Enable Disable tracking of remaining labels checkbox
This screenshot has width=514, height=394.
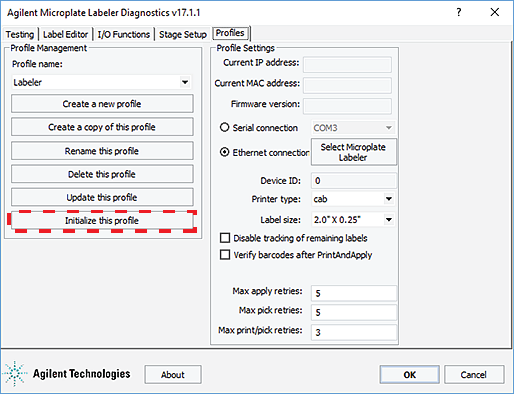click(x=225, y=238)
